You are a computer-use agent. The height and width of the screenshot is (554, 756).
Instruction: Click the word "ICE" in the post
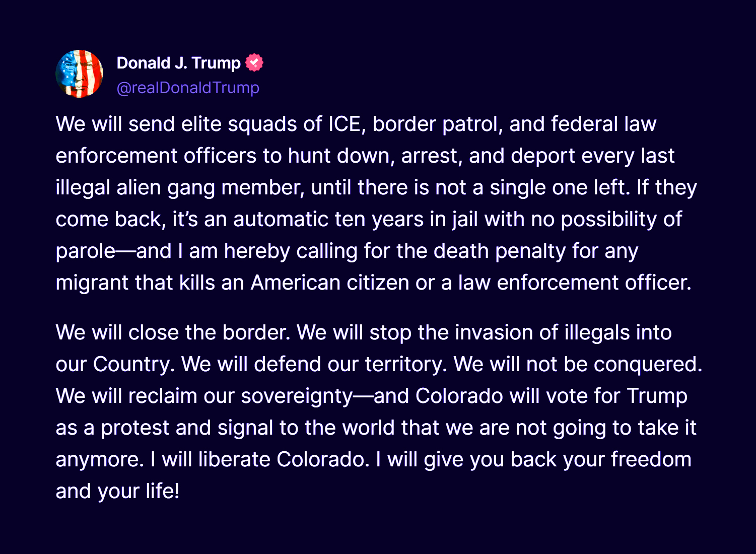point(344,124)
